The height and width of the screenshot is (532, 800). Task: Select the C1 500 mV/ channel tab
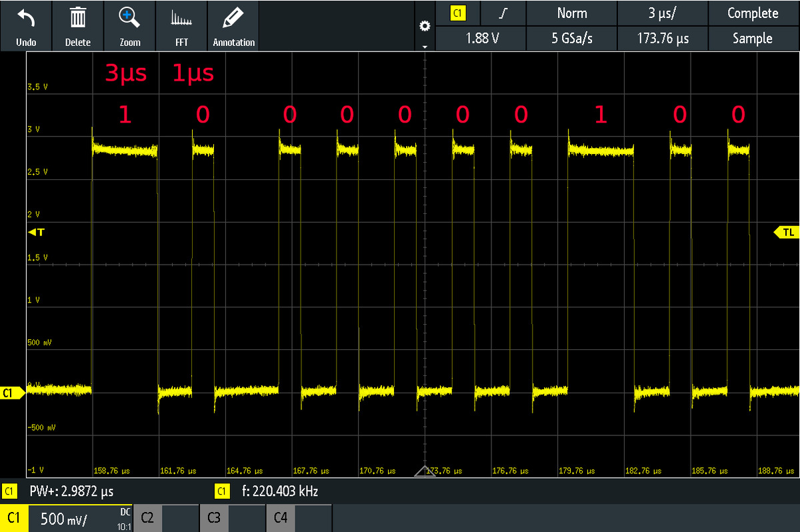pos(67,517)
